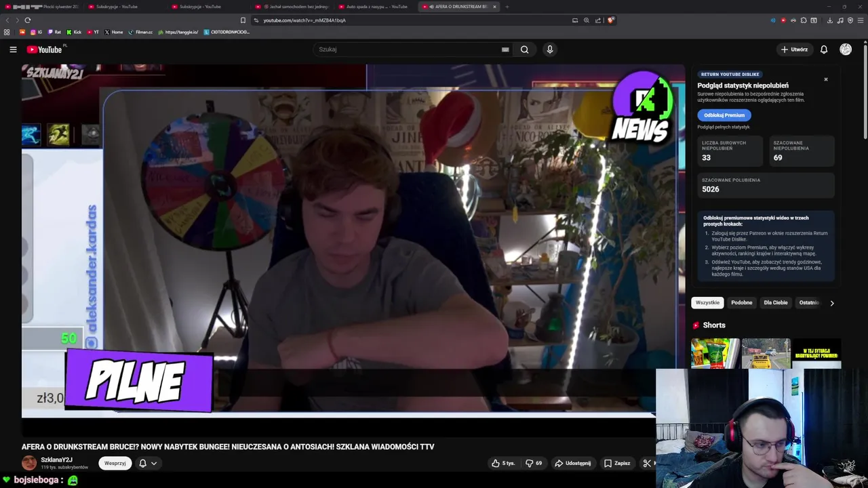Open the on-screen keyboard icon in search
Image resolution: width=868 pixels, height=488 pixels.
click(505, 49)
